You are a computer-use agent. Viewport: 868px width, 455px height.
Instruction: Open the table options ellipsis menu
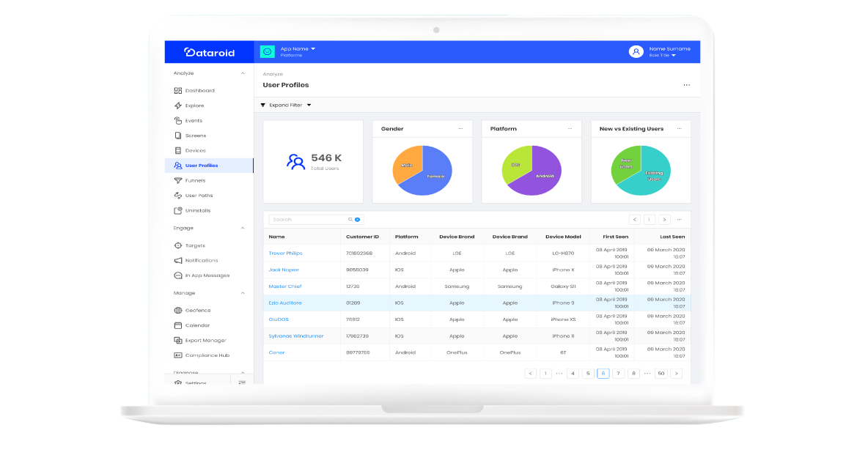(680, 220)
